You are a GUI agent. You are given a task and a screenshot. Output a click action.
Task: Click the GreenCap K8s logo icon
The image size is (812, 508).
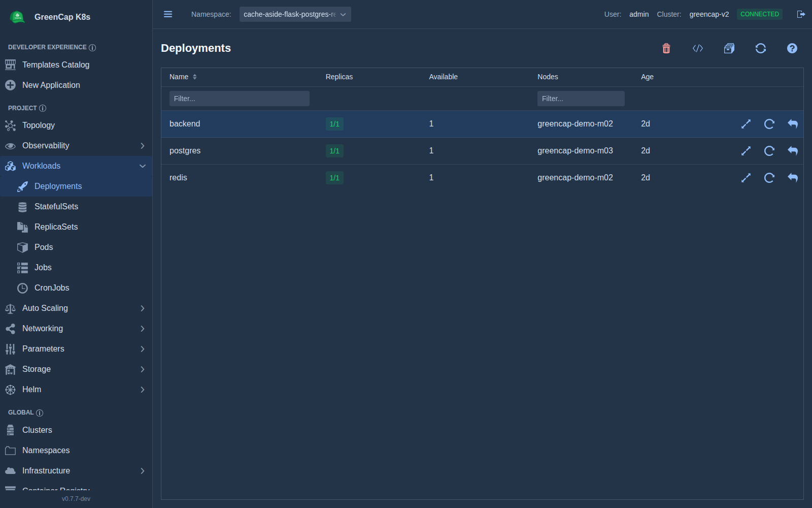pos(18,17)
